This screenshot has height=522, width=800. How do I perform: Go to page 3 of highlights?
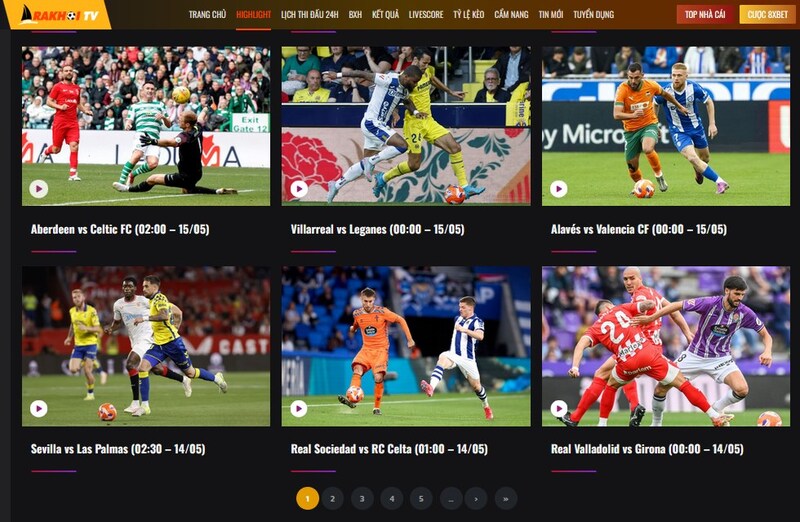pyautogui.click(x=362, y=499)
